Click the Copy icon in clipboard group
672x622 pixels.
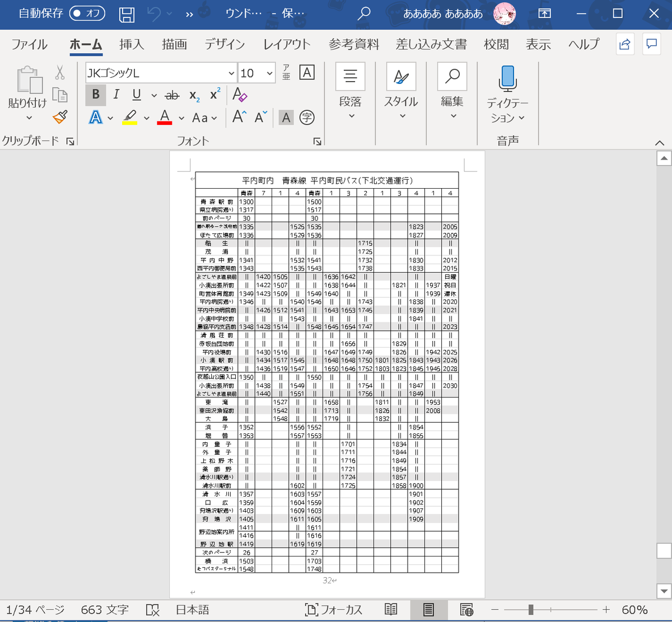pos(60,95)
